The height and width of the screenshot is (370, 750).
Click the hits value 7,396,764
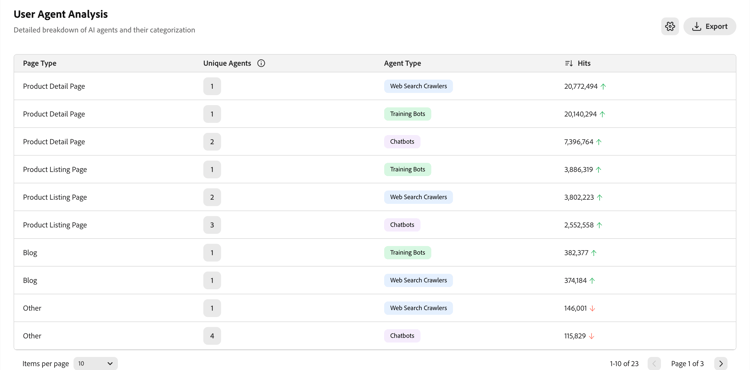pos(579,142)
